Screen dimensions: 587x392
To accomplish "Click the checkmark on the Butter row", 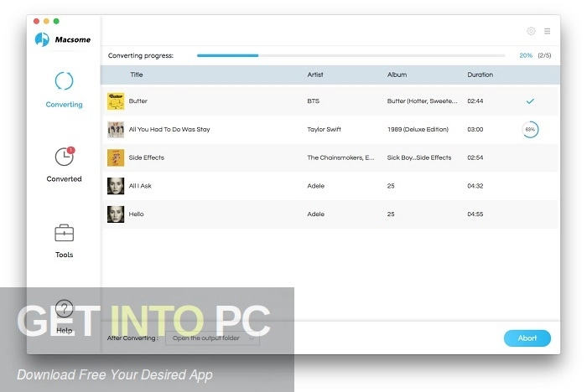I will pyautogui.click(x=530, y=101).
